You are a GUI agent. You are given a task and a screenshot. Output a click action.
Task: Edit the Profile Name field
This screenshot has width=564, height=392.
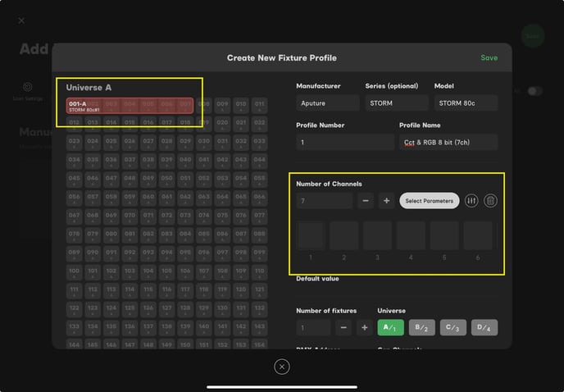coord(448,142)
